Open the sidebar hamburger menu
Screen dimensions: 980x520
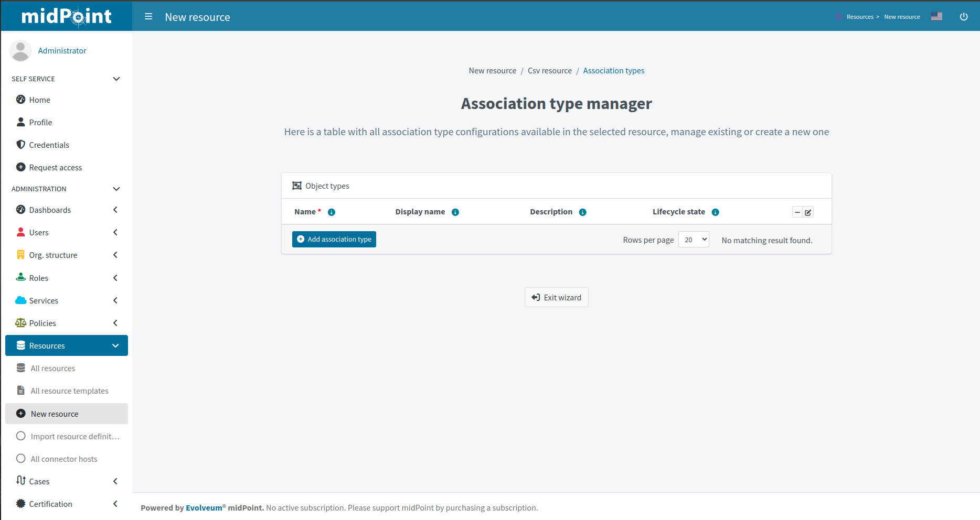point(148,16)
